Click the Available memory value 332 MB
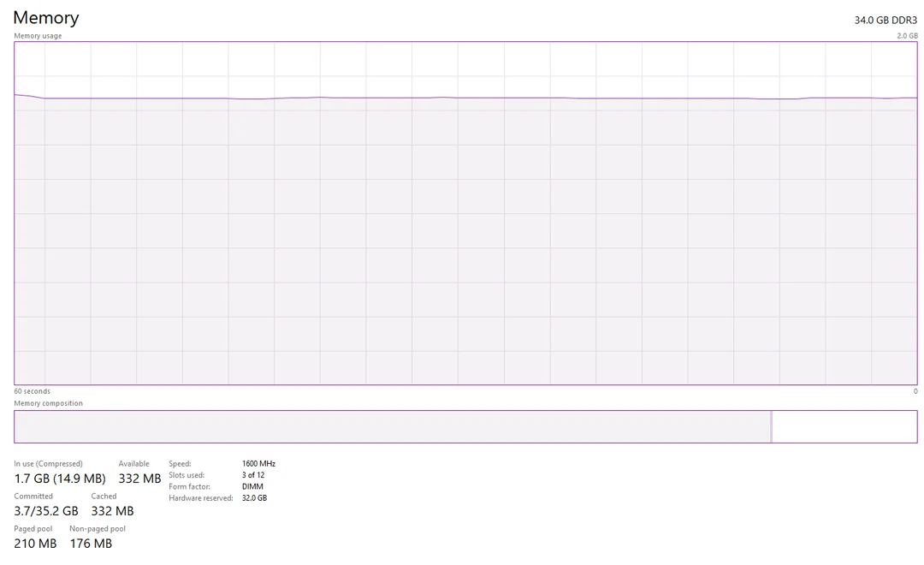 click(139, 479)
